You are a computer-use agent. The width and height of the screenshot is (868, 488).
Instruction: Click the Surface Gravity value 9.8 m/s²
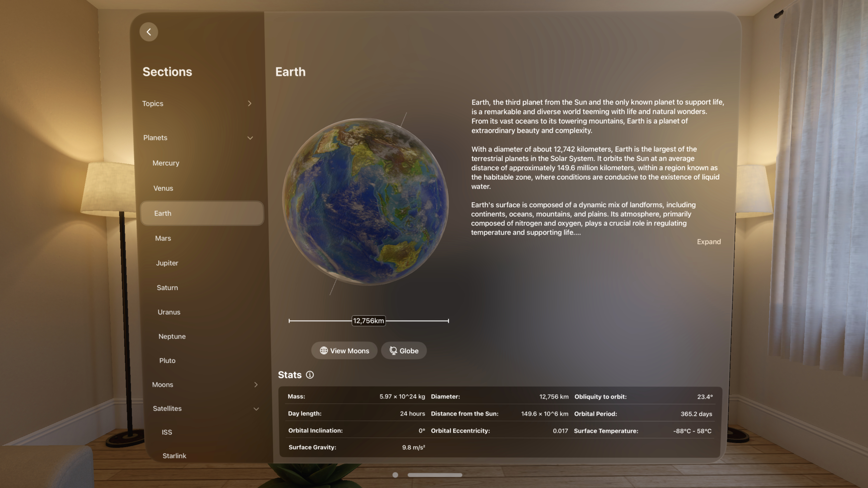click(x=413, y=448)
